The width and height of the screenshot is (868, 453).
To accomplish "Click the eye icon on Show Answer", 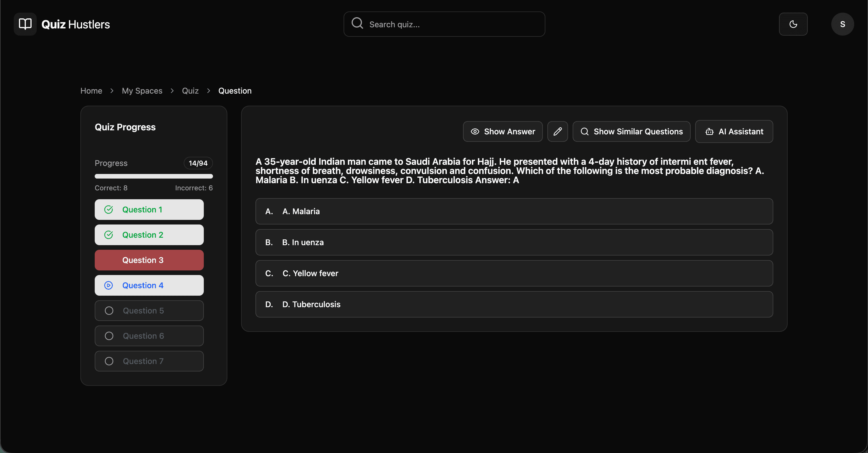I will click(x=475, y=131).
